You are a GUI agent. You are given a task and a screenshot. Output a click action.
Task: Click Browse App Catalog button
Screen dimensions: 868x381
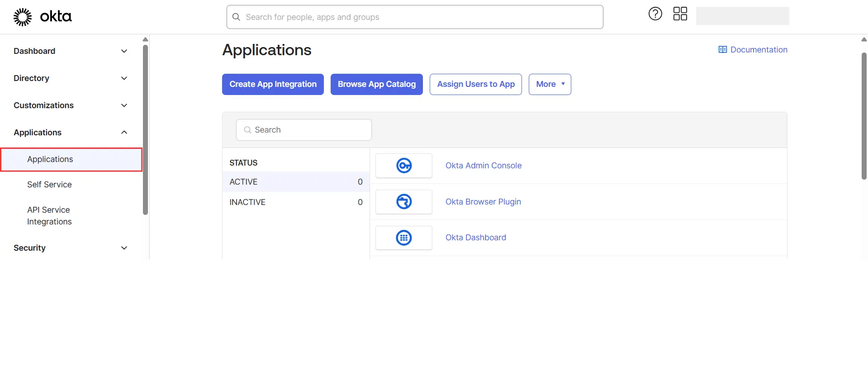click(376, 84)
